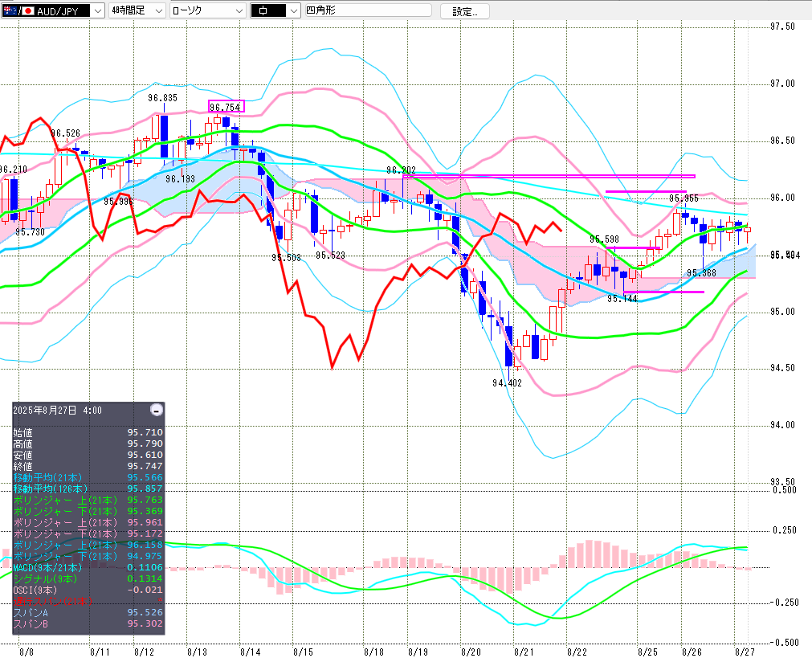Select the 高値 row showing 95.790
Viewport: 812px width, 658px height.
pyautogui.click(x=88, y=444)
